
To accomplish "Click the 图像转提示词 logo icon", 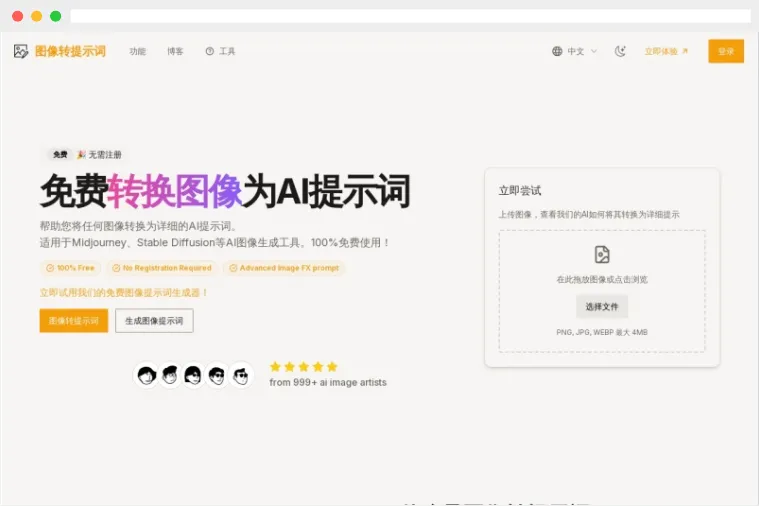I will pyautogui.click(x=21, y=51).
